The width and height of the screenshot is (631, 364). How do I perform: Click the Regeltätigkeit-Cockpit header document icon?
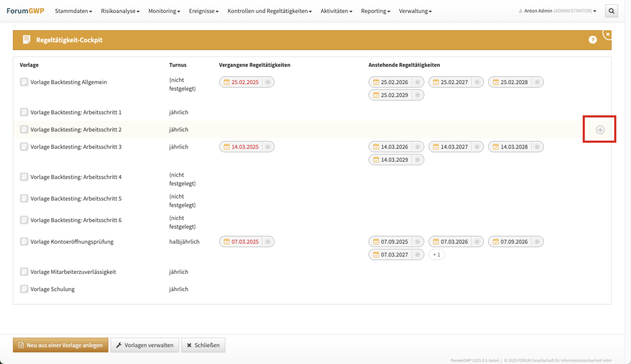click(x=26, y=40)
